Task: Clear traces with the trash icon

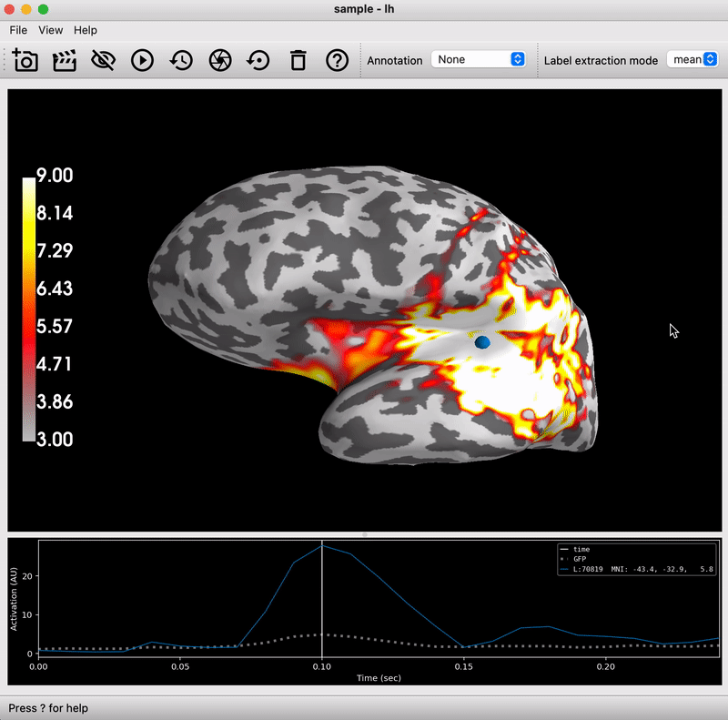Action: pos(298,61)
